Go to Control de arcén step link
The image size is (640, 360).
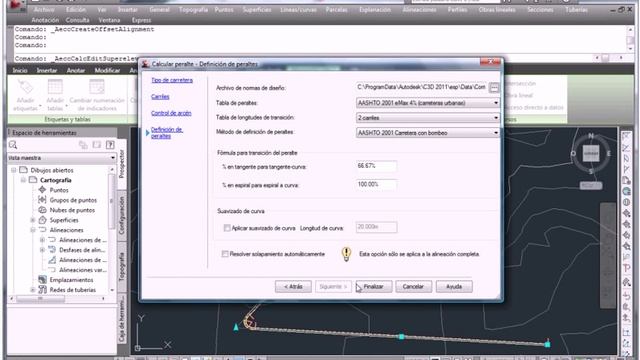tap(171, 113)
